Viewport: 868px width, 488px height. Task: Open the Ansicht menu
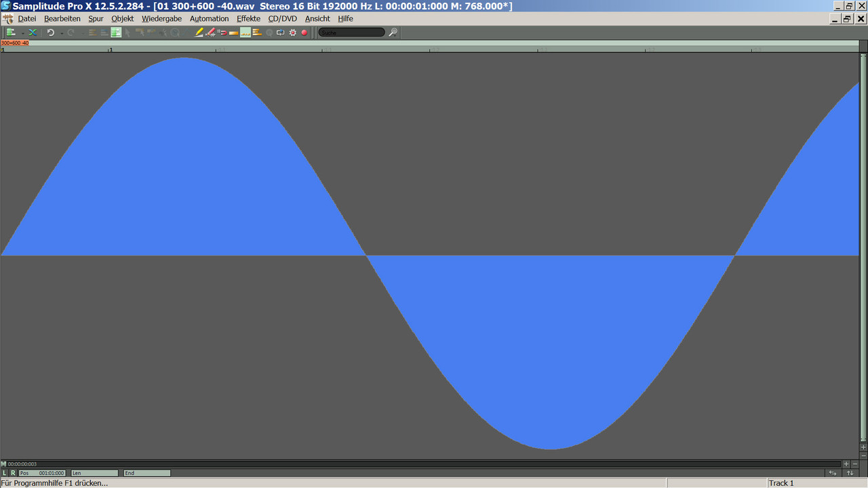[317, 19]
